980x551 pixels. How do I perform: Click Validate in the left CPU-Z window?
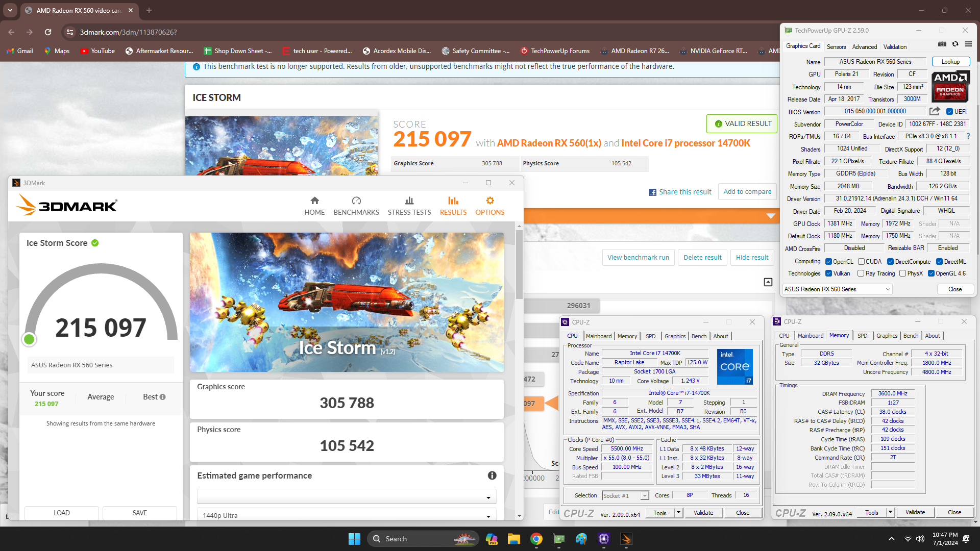pyautogui.click(x=703, y=513)
